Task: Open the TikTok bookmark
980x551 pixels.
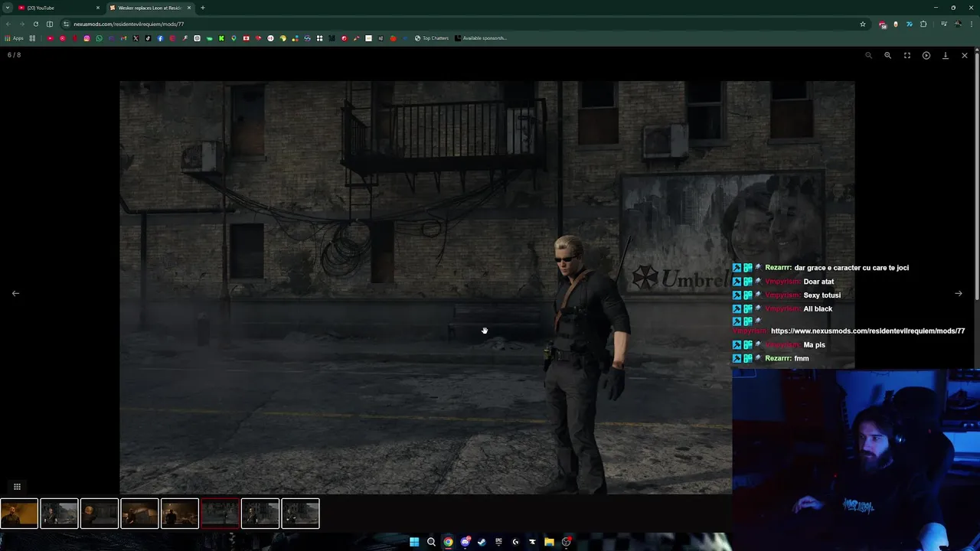Action: tap(148, 38)
